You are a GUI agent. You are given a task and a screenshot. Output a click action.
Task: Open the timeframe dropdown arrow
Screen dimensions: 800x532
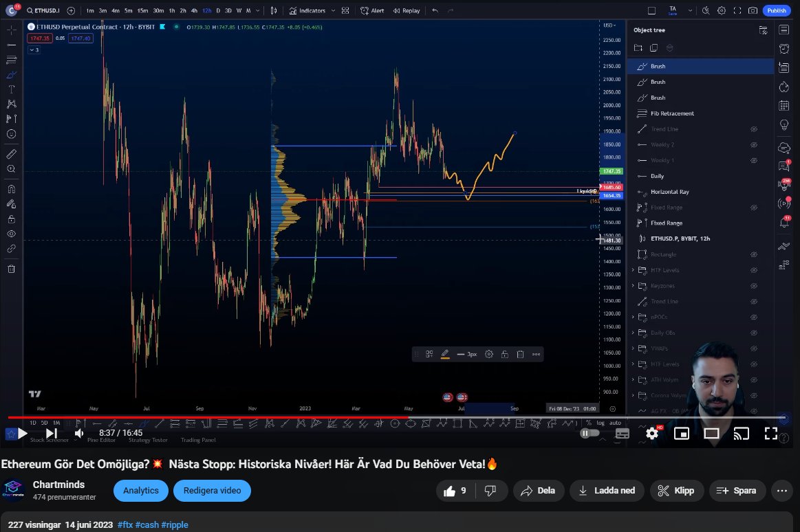pyautogui.click(x=258, y=11)
